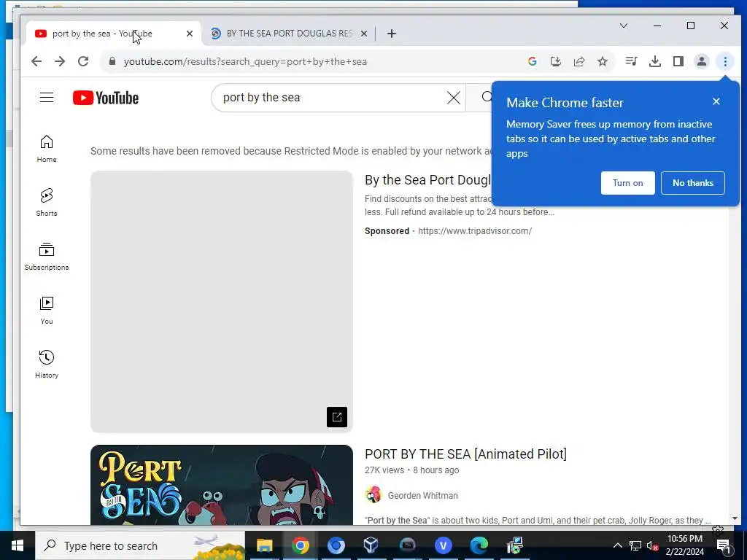Open By the Sea Port Douglas ad title
747x560 pixels.
(x=427, y=180)
